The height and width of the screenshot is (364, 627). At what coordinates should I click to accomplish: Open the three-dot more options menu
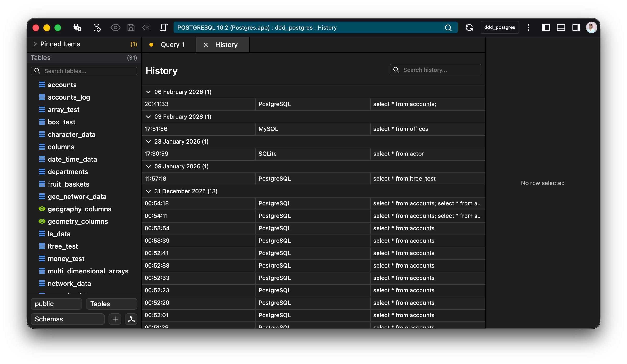point(529,28)
